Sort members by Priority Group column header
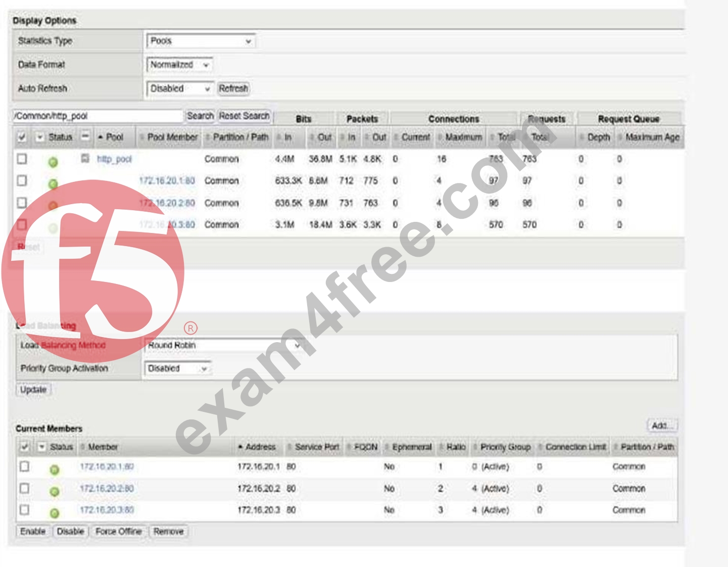The height and width of the screenshot is (567, 728). click(505, 447)
